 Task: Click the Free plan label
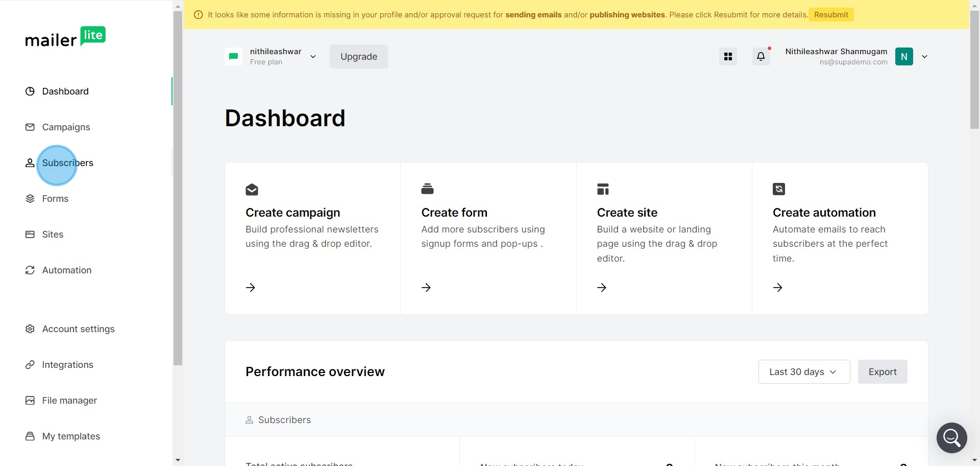(266, 62)
